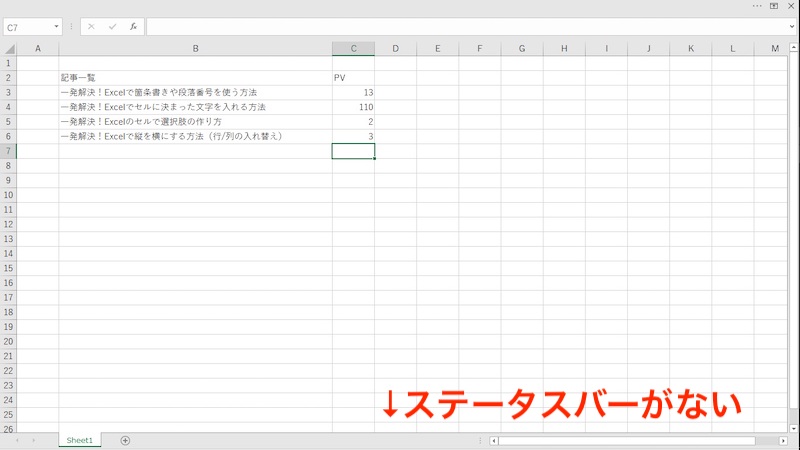Click previous sheet navigation arrow
Image resolution: width=800 pixels, height=450 pixels.
pos(17,440)
